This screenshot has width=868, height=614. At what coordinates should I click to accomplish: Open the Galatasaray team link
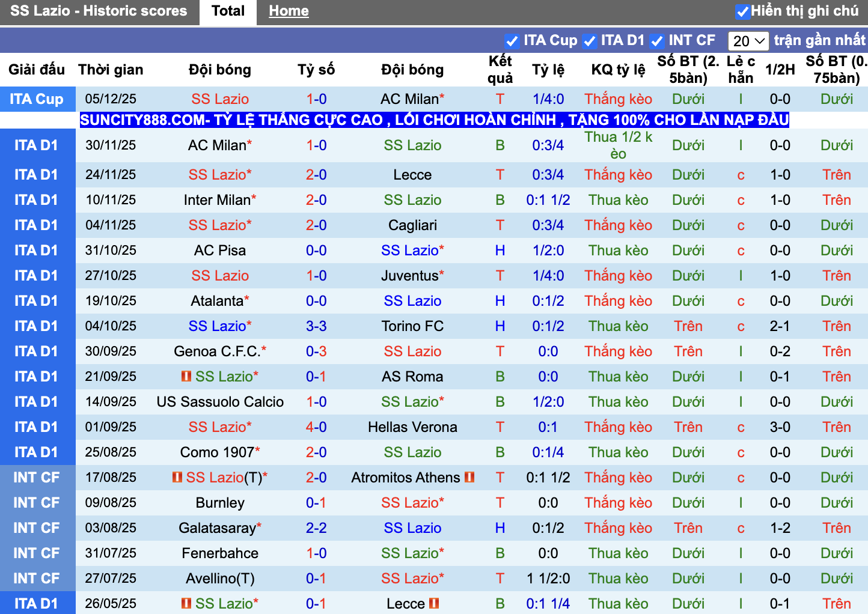pyautogui.click(x=217, y=528)
